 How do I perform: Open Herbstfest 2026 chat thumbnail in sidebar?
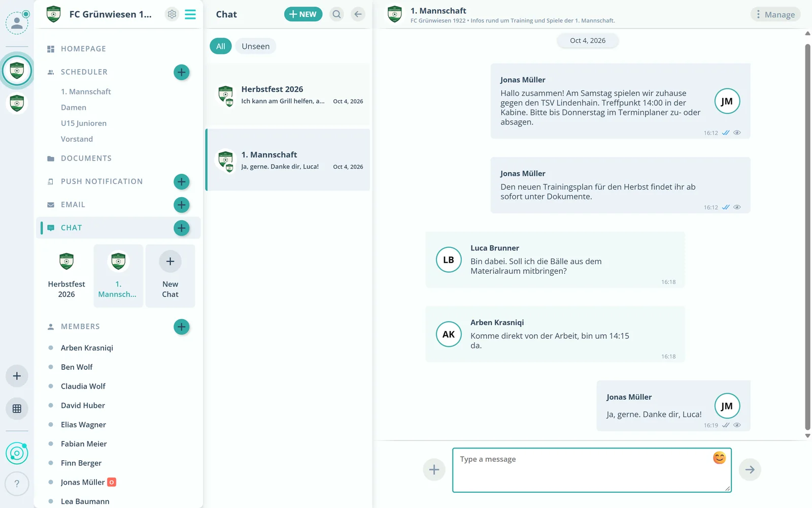pyautogui.click(x=66, y=276)
